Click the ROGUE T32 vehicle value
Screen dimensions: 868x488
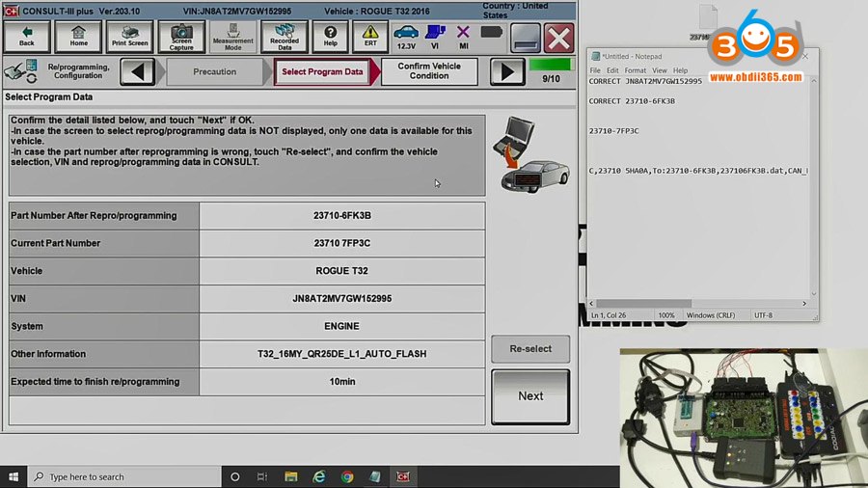coord(341,271)
